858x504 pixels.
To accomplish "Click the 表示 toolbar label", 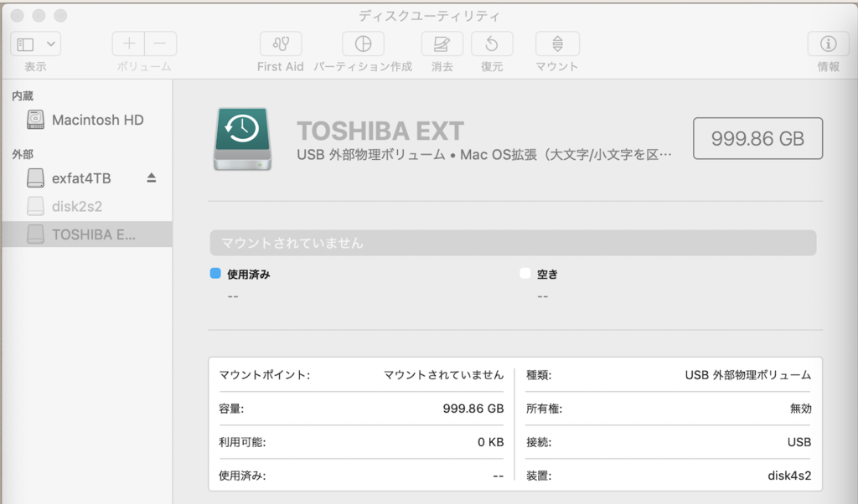I will 35,67.
